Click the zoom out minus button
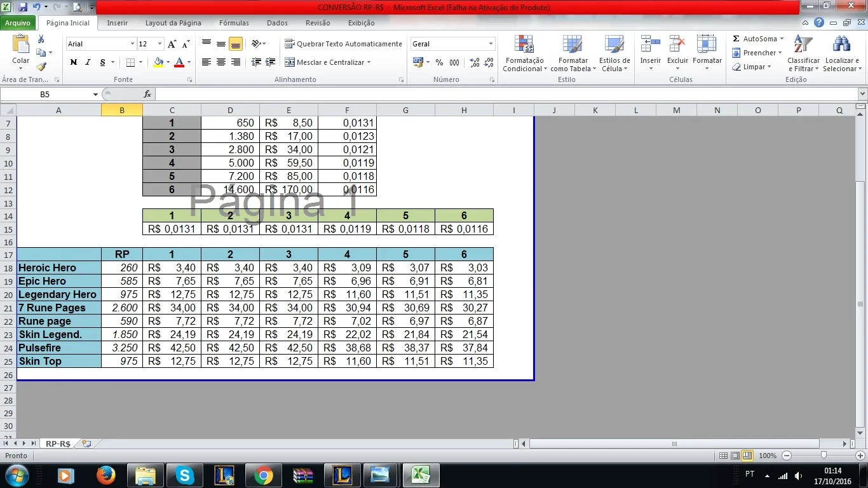The image size is (868, 488). pyautogui.click(x=787, y=456)
